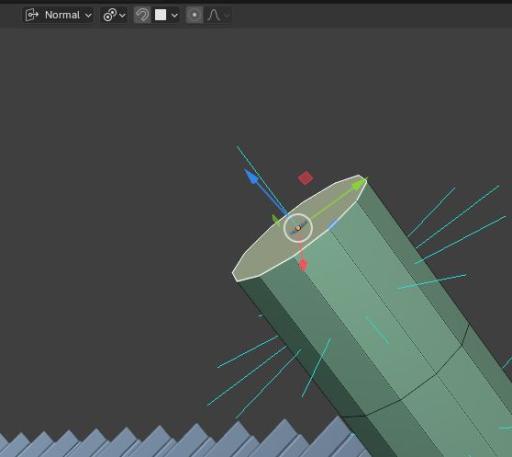Click the red X axis gizmo handle
This screenshot has height=457, width=512.
point(303,265)
